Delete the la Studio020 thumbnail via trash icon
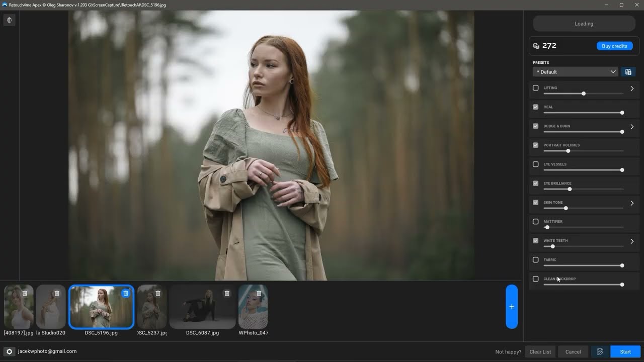The width and height of the screenshot is (644, 362). [57, 293]
